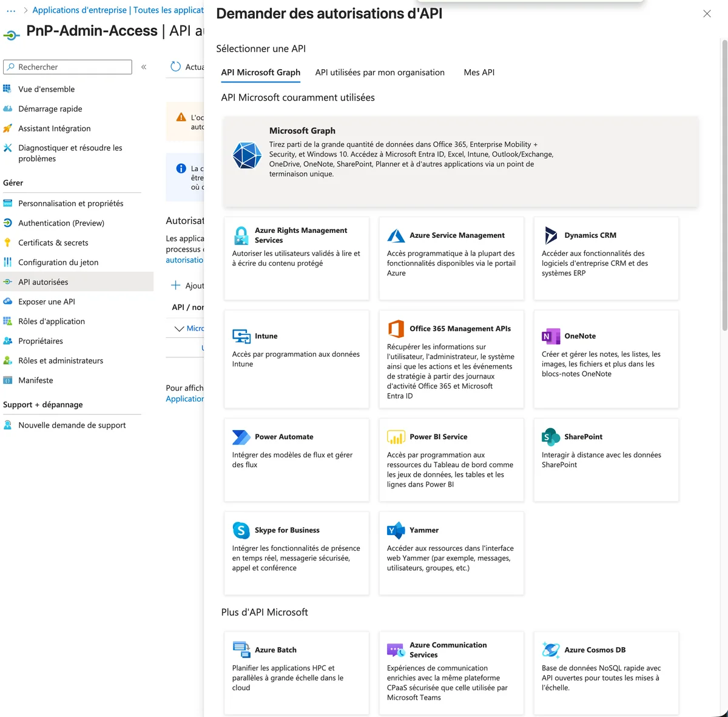Click the Azure Cosmos DB card description

(x=601, y=678)
